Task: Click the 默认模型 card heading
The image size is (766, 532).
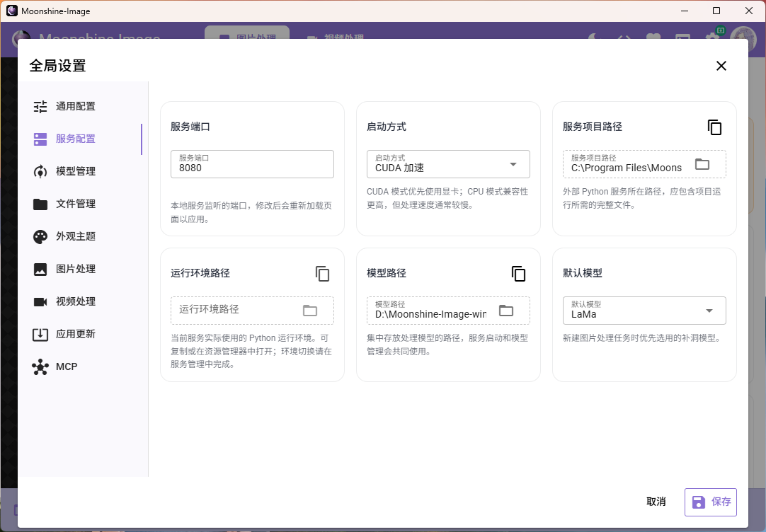Action: [583, 273]
